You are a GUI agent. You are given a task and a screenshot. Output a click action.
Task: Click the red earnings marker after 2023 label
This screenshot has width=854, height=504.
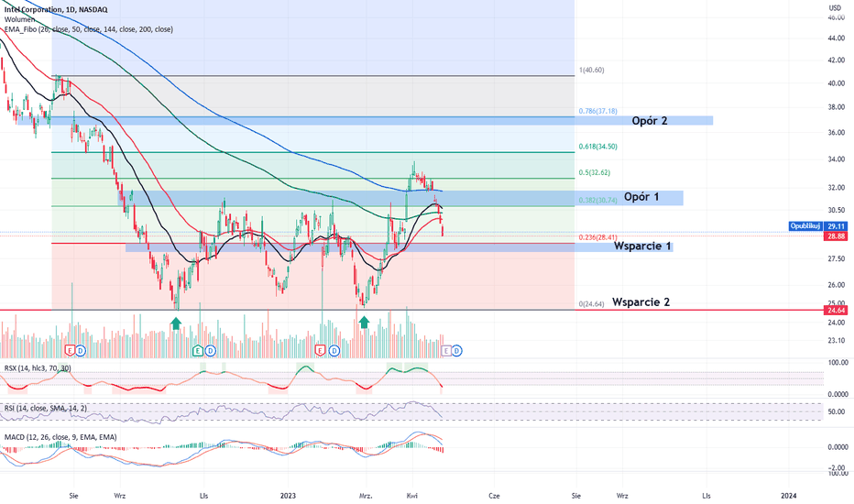322,350
